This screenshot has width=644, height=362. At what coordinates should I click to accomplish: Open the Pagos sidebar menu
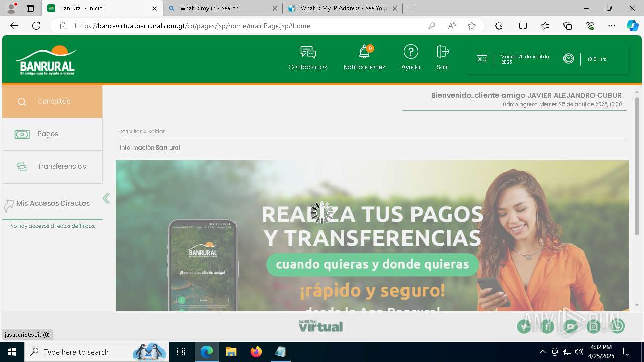[x=52, y=134]
